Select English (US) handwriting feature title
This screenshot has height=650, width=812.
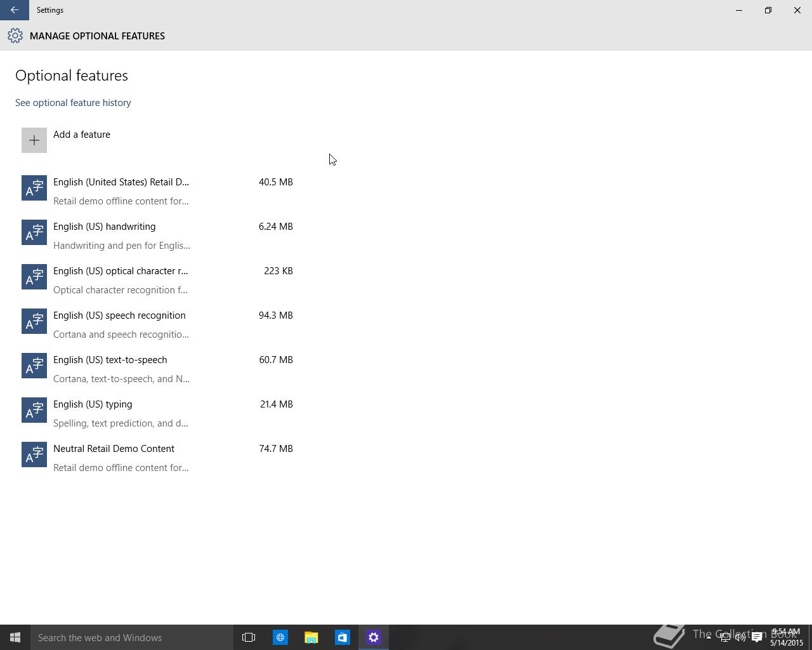[x=105, y=227]
